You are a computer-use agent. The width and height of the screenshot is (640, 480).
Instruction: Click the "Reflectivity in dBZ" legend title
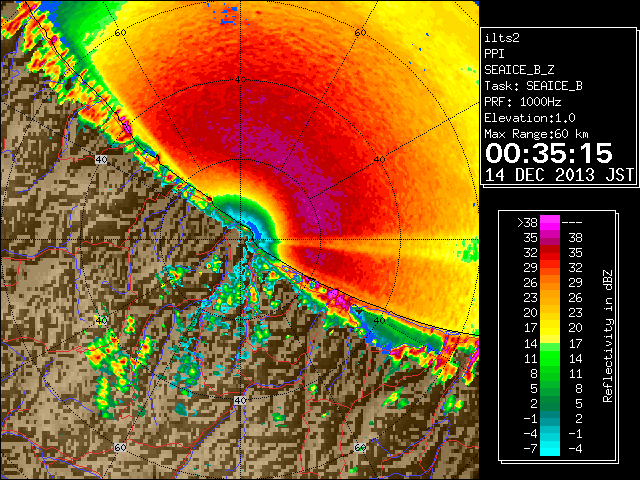(x=608, y=336)
